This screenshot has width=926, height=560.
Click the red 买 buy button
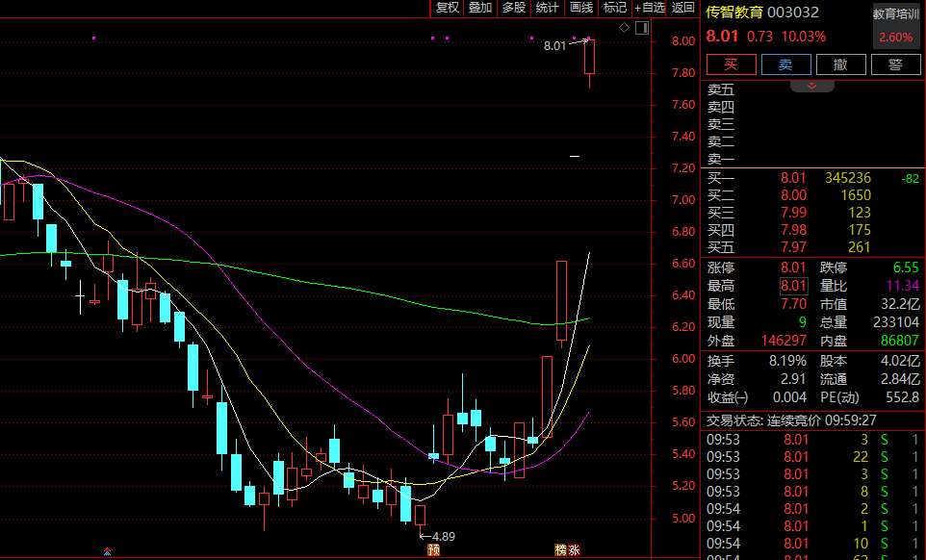coord(732,64)
